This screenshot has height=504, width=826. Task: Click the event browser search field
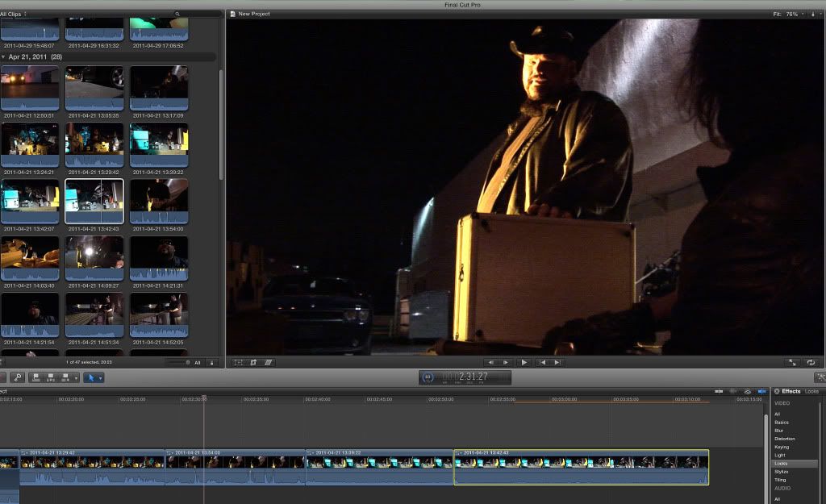pyautogui.click(x=196, y=14)
